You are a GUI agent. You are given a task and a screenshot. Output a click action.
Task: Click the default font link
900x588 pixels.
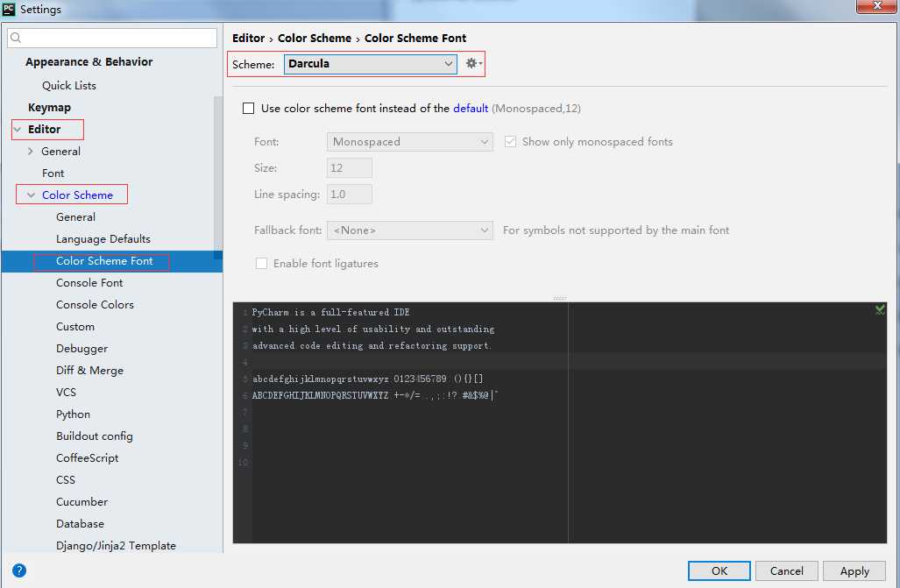point(471,108)
